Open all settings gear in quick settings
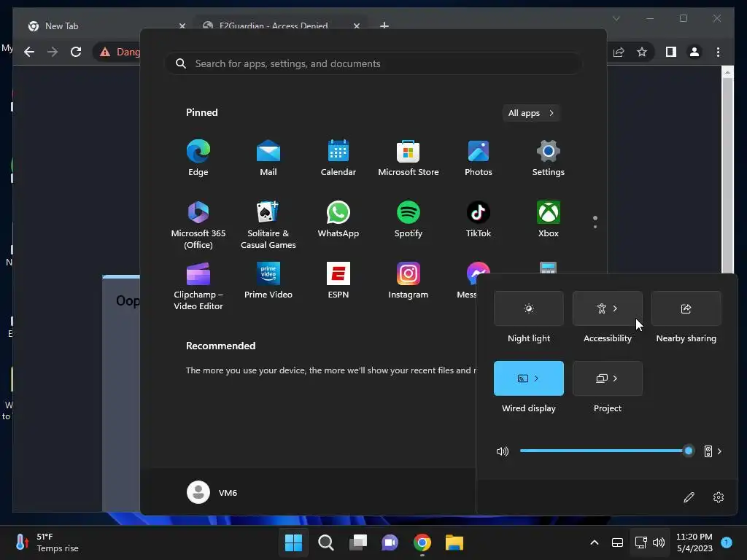This screenshot has height=560, width=747. pos(719,497)
